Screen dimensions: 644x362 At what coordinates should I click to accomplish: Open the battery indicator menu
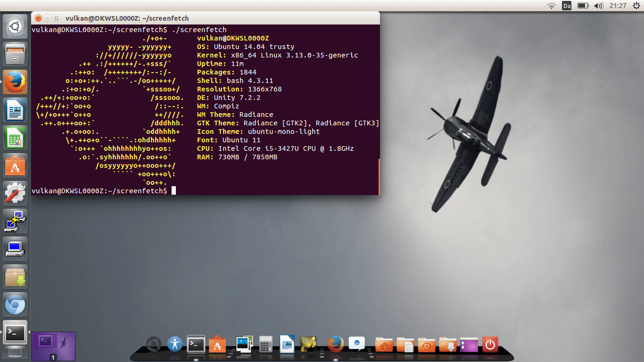[x=583, y=6]
